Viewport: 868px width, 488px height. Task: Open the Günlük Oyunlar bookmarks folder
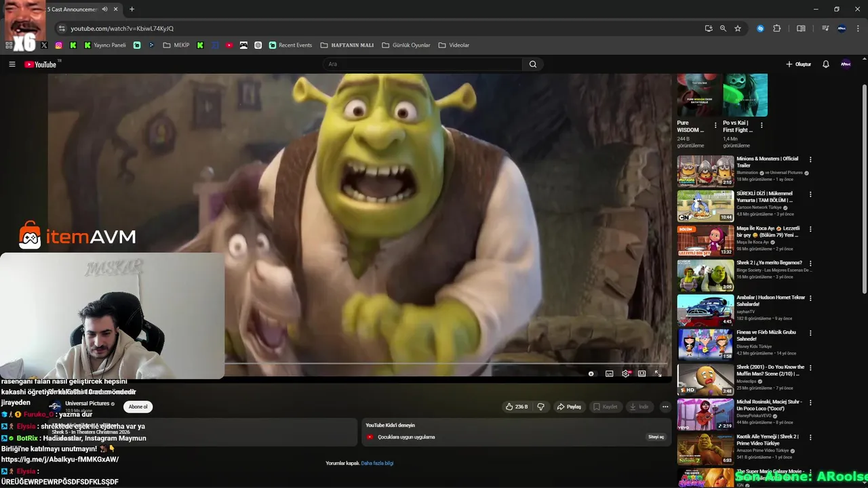point(406,45)
